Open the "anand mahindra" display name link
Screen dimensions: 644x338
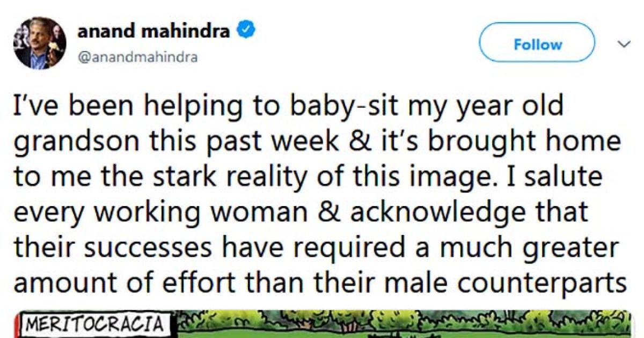(153, 32)
